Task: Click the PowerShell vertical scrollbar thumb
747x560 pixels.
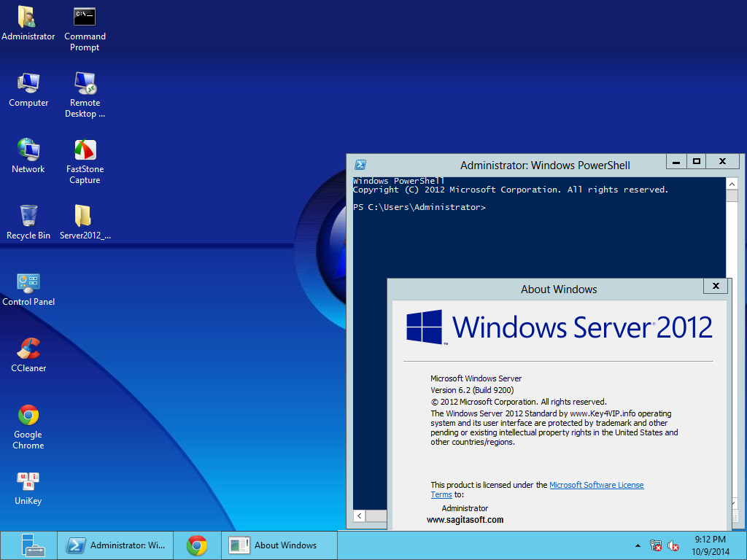Action: coord(732,195)
